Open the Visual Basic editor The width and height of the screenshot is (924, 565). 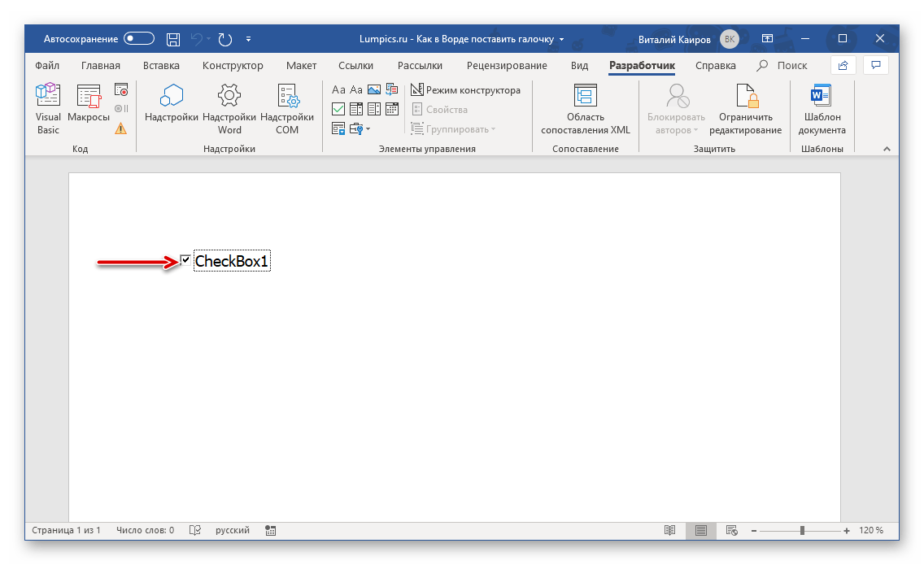point(48,109)
